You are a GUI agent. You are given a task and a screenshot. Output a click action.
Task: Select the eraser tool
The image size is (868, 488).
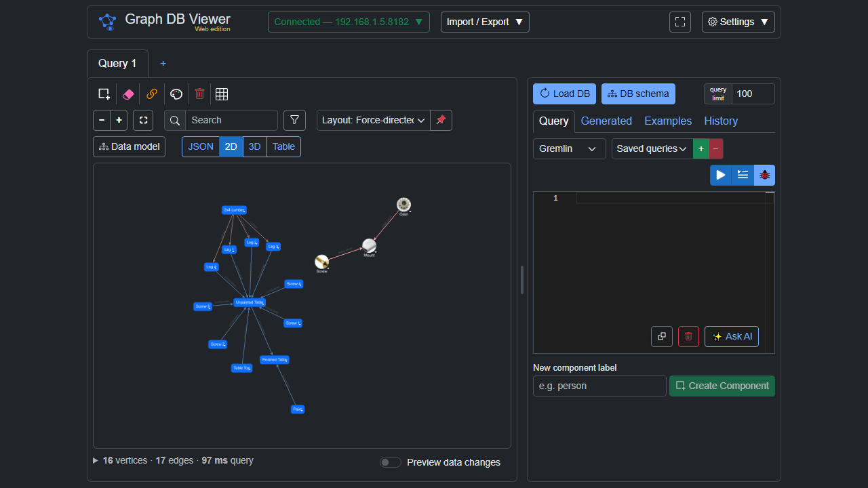pyautogui.click(x=128, y=94)
